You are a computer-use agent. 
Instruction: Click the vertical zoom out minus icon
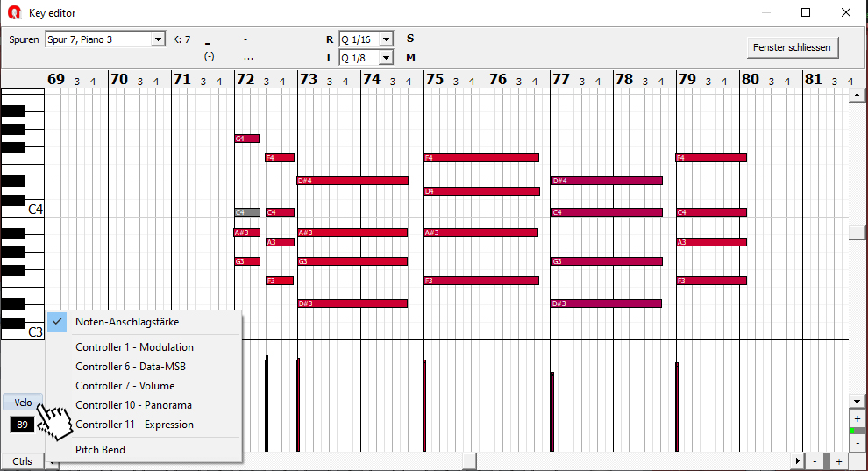857,443
